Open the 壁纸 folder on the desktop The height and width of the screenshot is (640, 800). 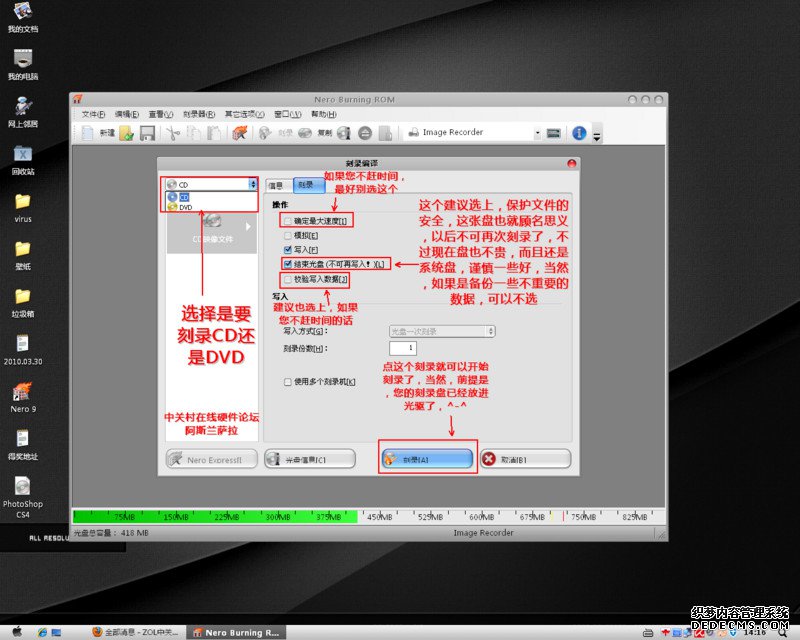click(x=22, y=255)
